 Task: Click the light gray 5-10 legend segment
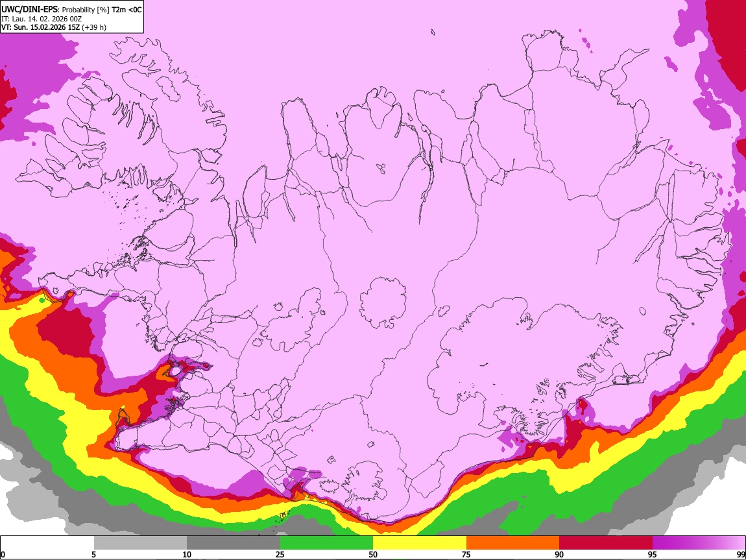[140, 543]
